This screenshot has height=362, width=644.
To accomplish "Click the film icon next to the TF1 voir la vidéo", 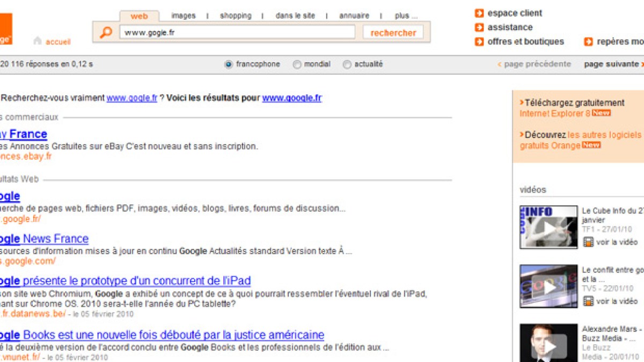I will tap(588, 242).
